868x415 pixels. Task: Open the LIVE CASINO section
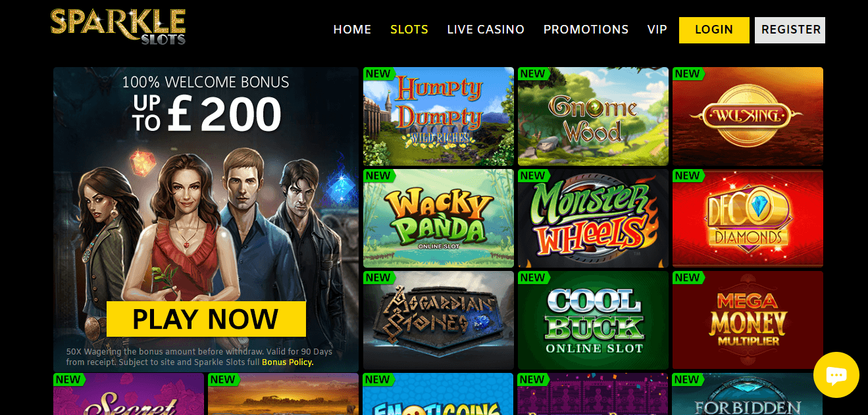pyautogui.click(x=486, y=30)
